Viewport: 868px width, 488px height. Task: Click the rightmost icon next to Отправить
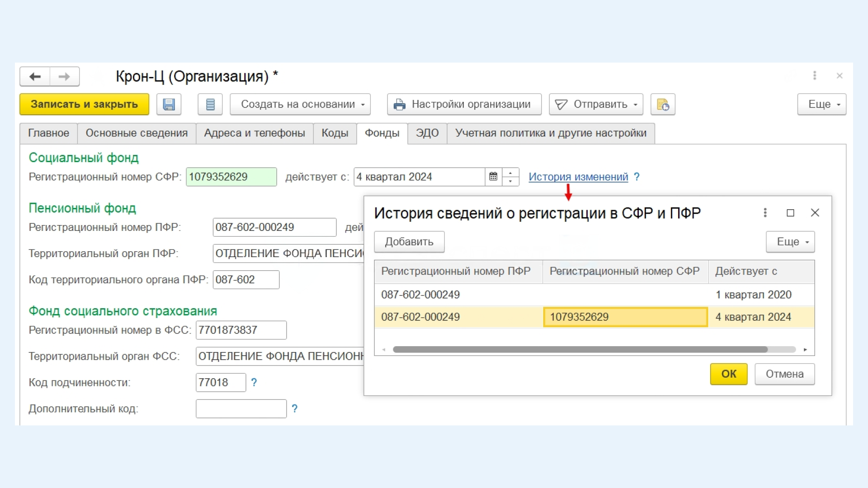coord(662,104)
